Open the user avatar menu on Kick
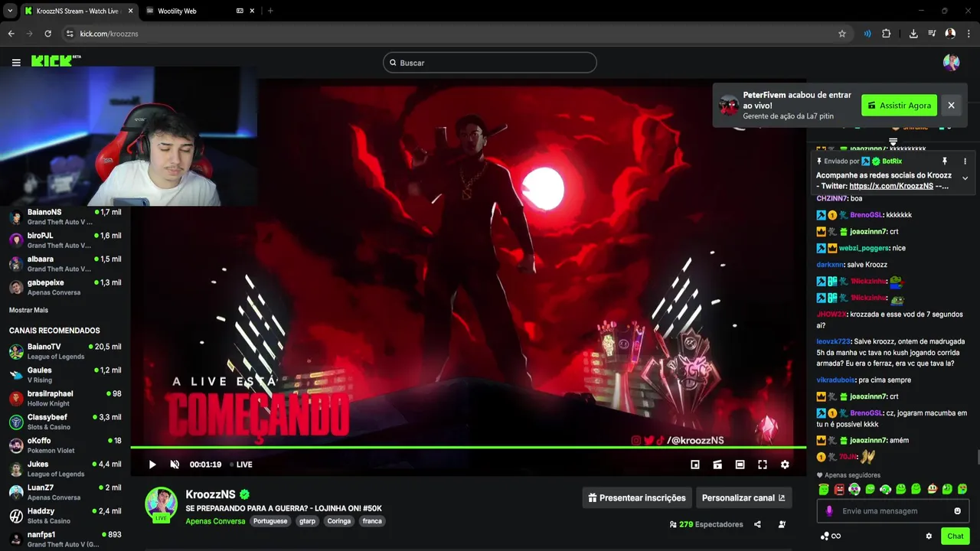980x551 pixels. (951, 63)
